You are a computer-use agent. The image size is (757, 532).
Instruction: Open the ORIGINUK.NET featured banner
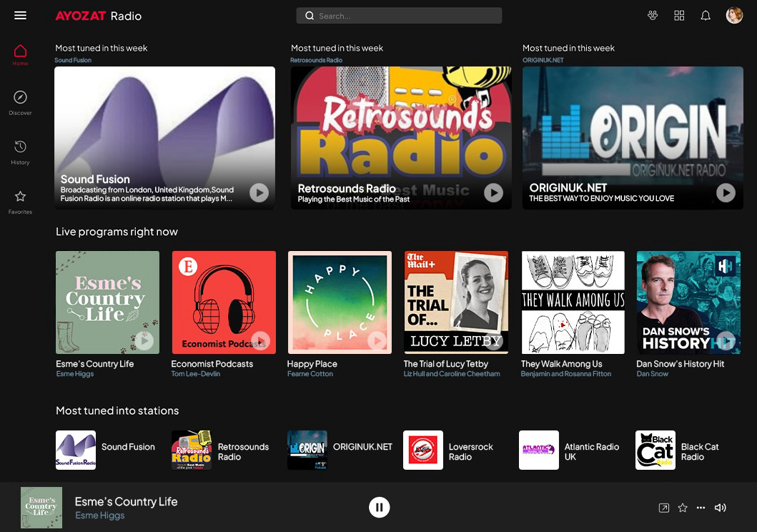point(633,137)
